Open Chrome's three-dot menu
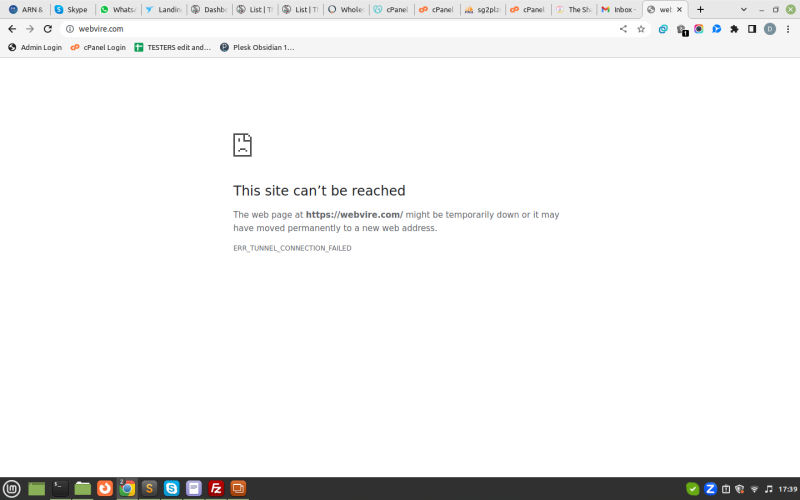800x500 pixels. tap(788, 29)
